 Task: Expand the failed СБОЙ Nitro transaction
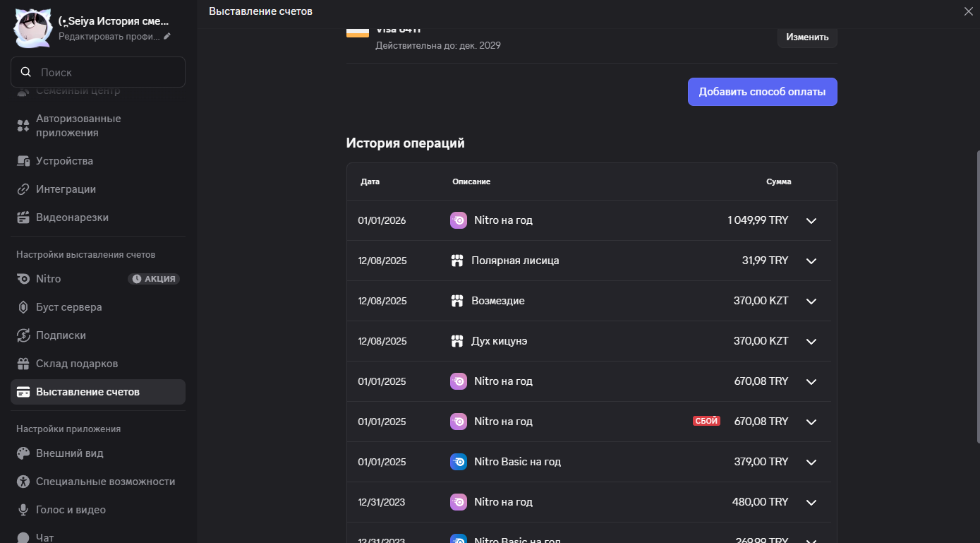tap(811, 422)
